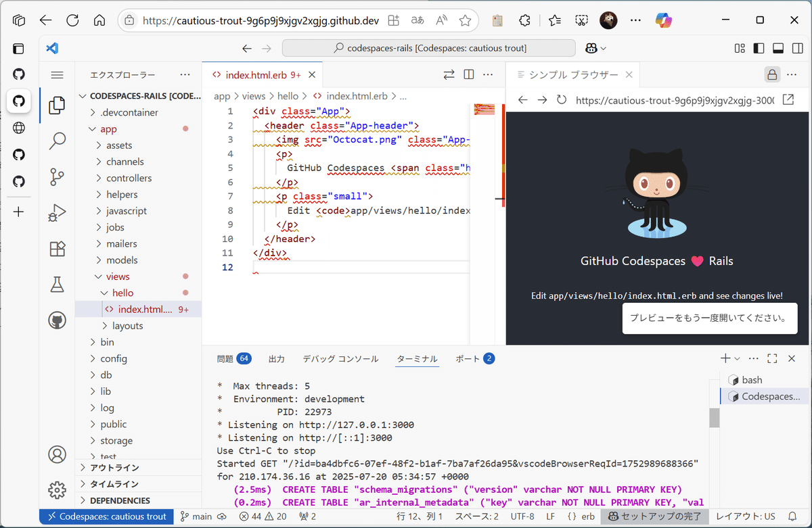Go forward in the Simple Browser preview
The height and width of the screenshot is (528, 812).
point(542,100)
